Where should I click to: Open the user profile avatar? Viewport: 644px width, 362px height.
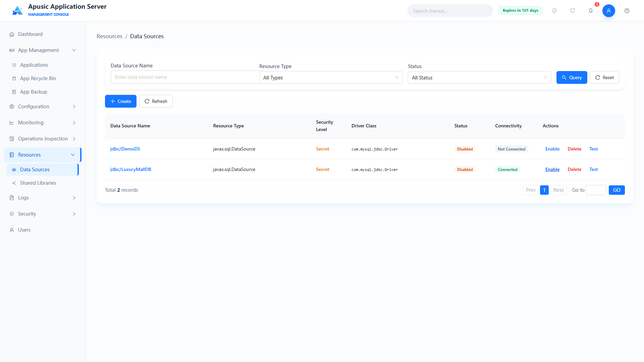609,11
